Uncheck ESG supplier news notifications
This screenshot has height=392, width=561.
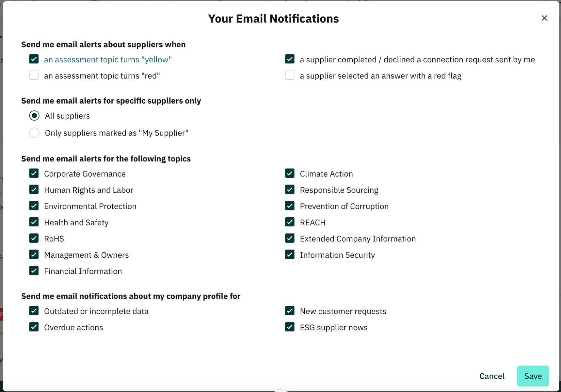[290, 327]
